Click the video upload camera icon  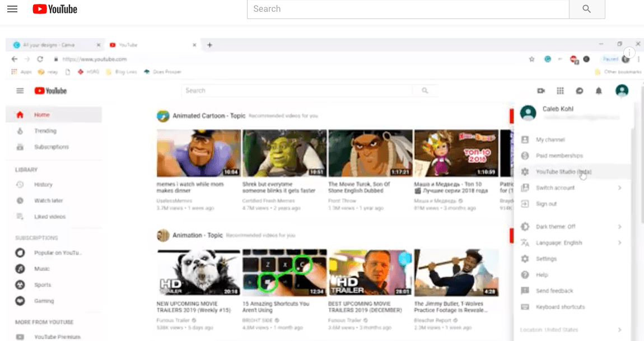pos(540,91)
